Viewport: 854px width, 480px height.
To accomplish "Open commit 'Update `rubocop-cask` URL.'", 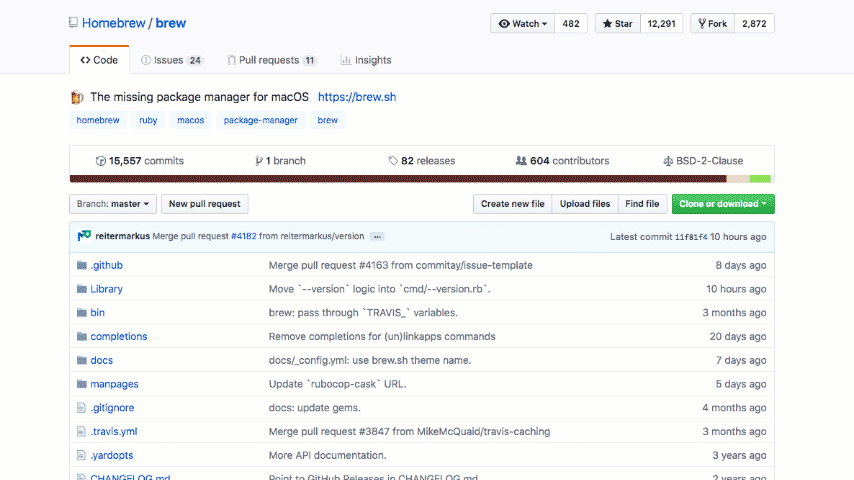I will click(337, 384).
